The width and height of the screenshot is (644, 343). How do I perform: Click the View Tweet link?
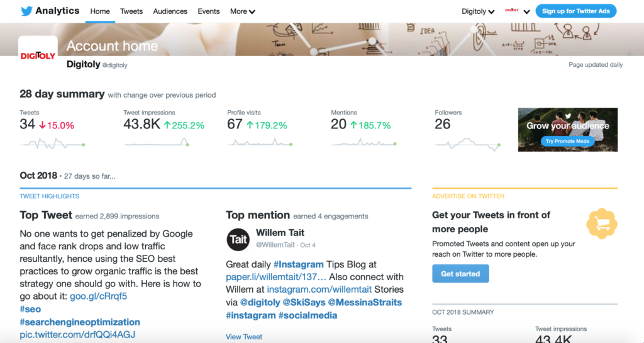pos(244,337)
